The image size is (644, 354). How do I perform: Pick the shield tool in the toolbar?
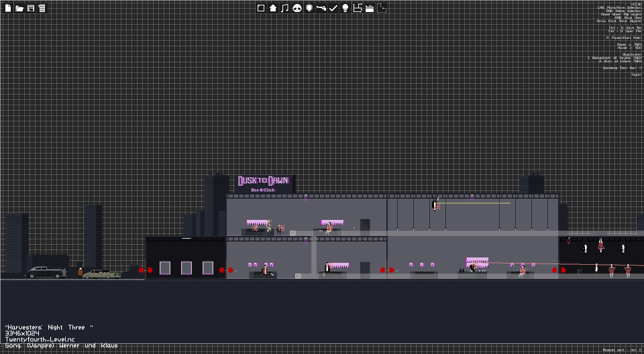[309, 8]
